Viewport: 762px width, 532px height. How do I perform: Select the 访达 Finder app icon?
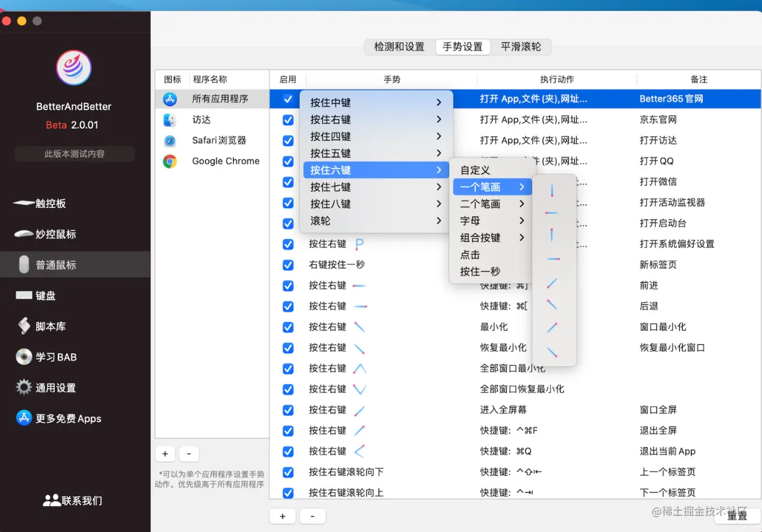point(170,120)
